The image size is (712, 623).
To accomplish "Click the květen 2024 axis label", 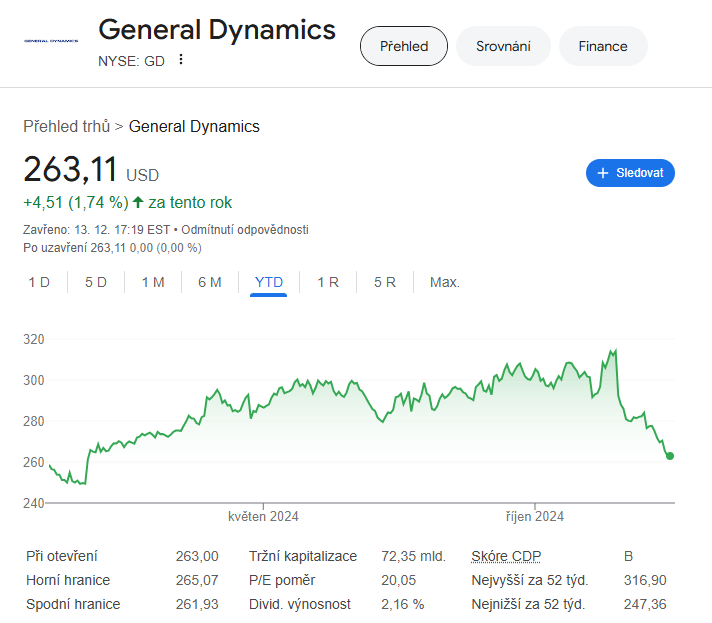I will click(263, 517).
